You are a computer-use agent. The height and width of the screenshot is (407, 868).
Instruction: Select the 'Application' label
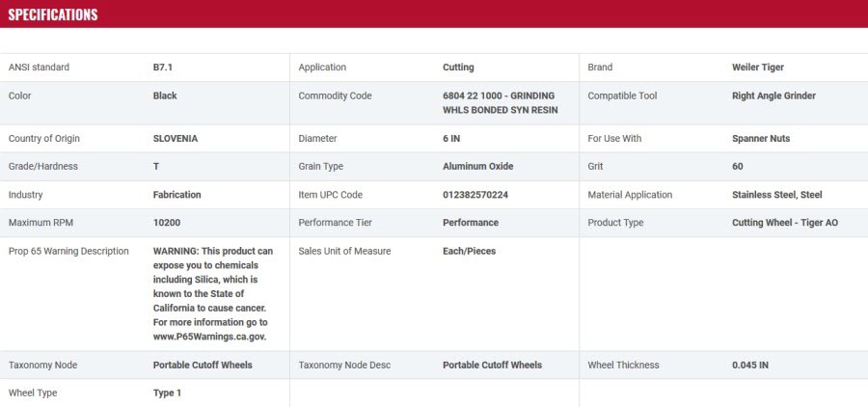pyautogui.click(x=322, y=68)
